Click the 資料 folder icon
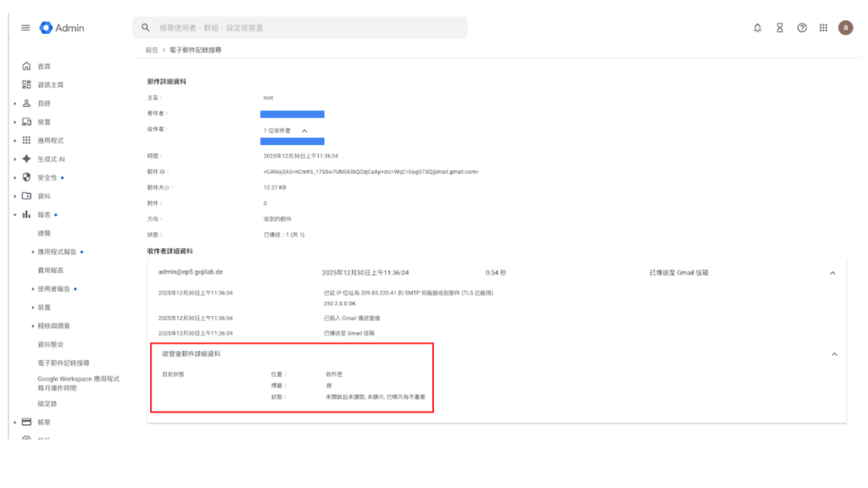 [26, 196]
